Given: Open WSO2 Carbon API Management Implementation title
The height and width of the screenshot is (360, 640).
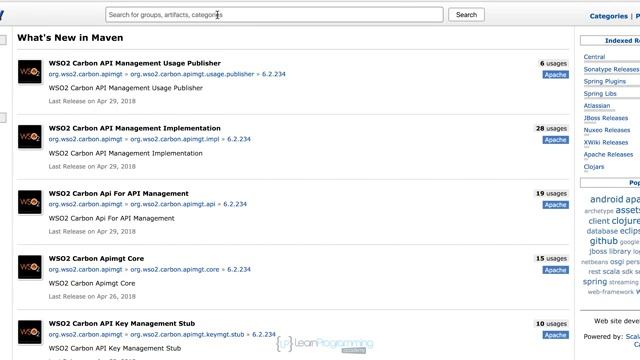Looking at the screenshot, I should coord(134,128).
